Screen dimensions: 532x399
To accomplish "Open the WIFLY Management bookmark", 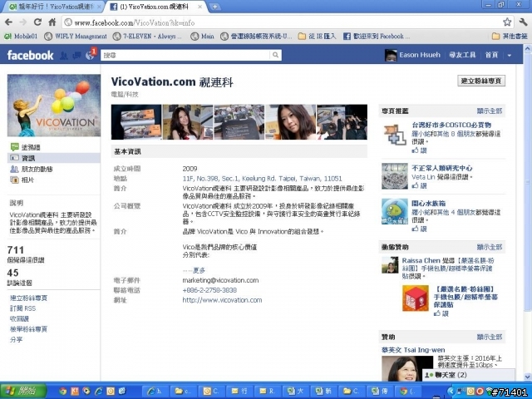I will pos(76,36).
